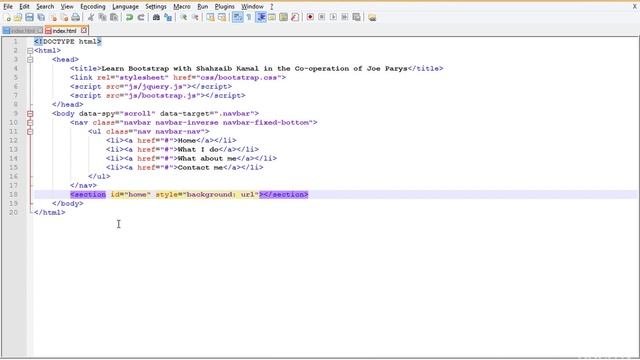
Task: Click the Redo toolbar icon
Action: (x=141, y=17)
